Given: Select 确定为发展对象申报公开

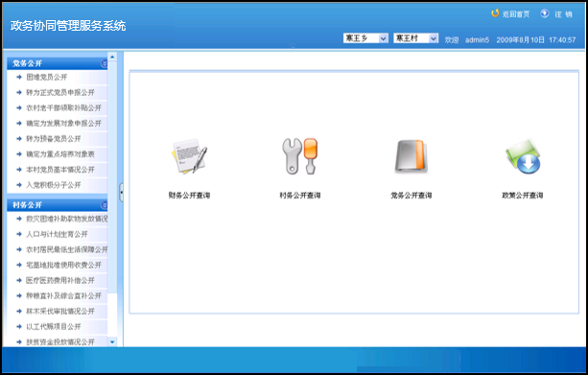Looking at the screenshot, I should (63, 124).
